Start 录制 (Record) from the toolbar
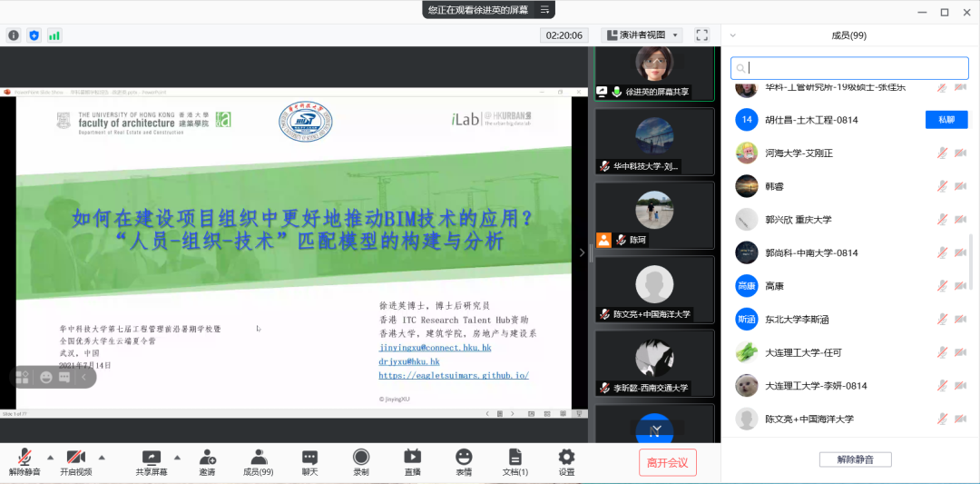The height and width of the screenshot is (484, 980). [361, 461]
